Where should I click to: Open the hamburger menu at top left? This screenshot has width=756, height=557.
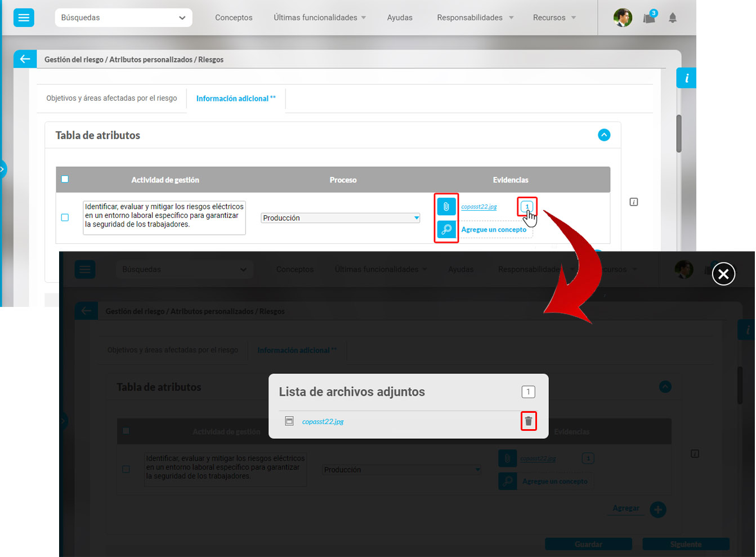(x=24, y=17)
